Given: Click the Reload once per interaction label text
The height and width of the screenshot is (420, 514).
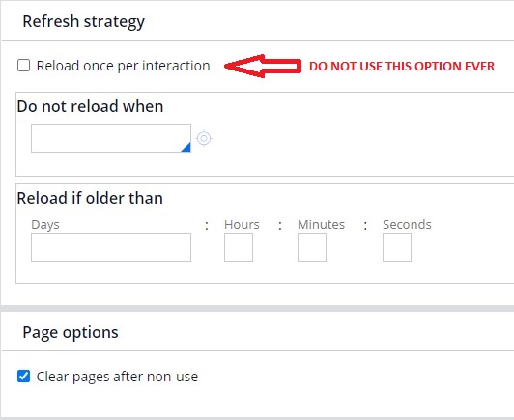Looking at the screenshot, I should point(124,66).
